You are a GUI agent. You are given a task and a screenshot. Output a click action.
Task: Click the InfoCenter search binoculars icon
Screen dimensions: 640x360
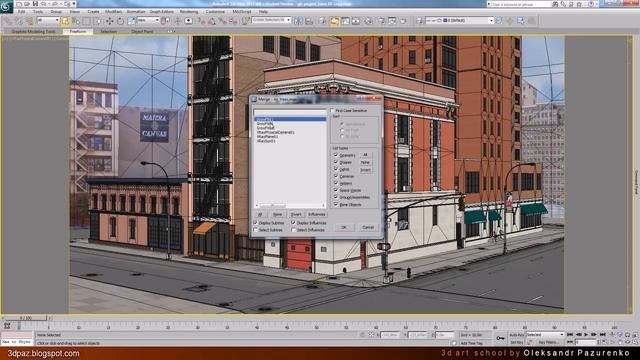pos(555,4)
